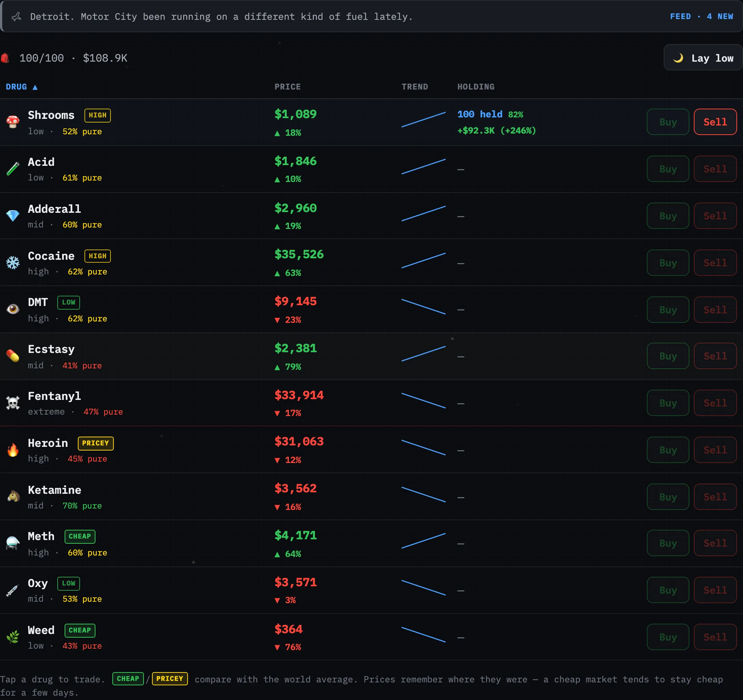Click the Cocaine snowflake icon

(x=13, y=263)
